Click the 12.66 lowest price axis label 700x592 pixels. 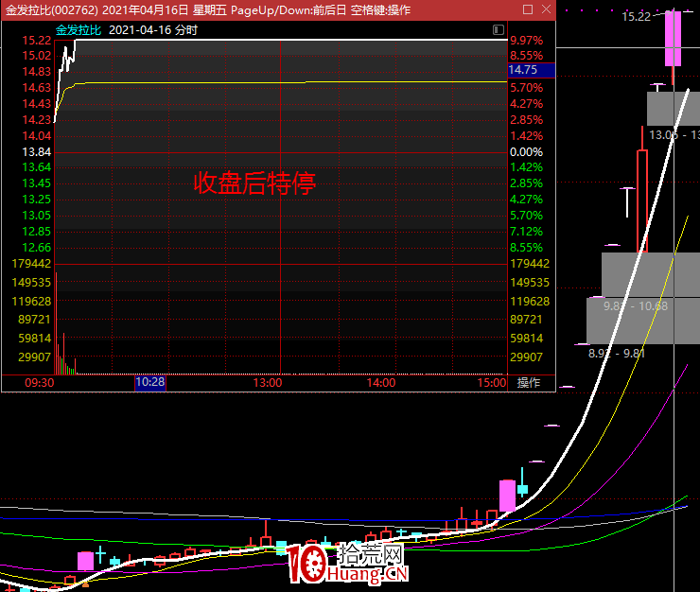(x=37, y=248)
